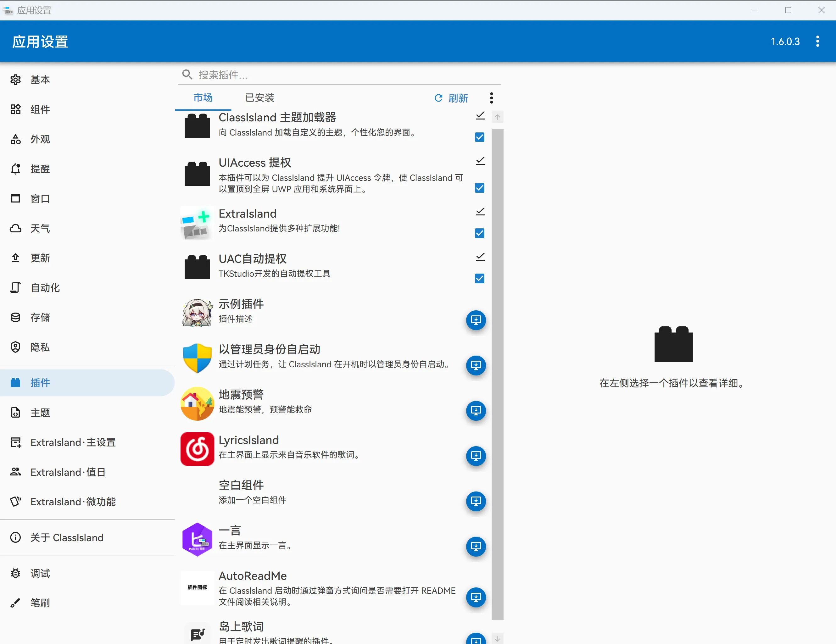The image size is (836, 644).
Task: Open the 外观 settings page
Action: click(x=87, y=139)
